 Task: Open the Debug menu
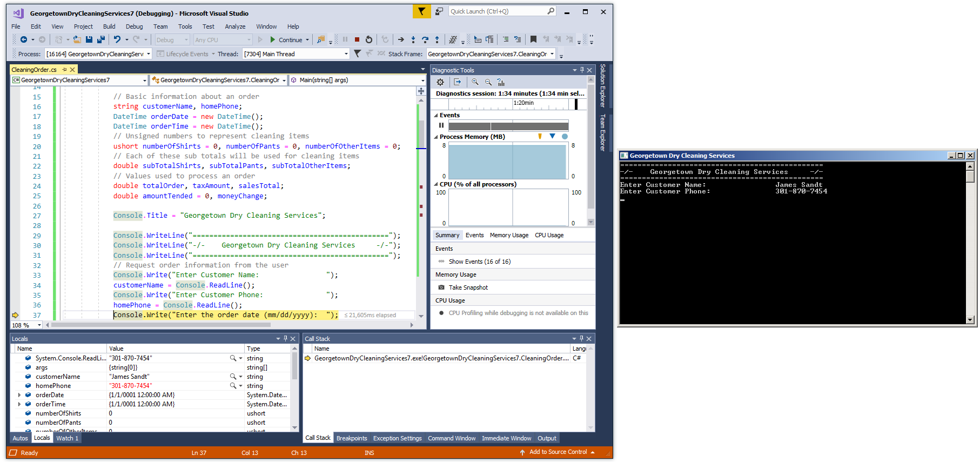pyautogui.click(x=134, y=26)
